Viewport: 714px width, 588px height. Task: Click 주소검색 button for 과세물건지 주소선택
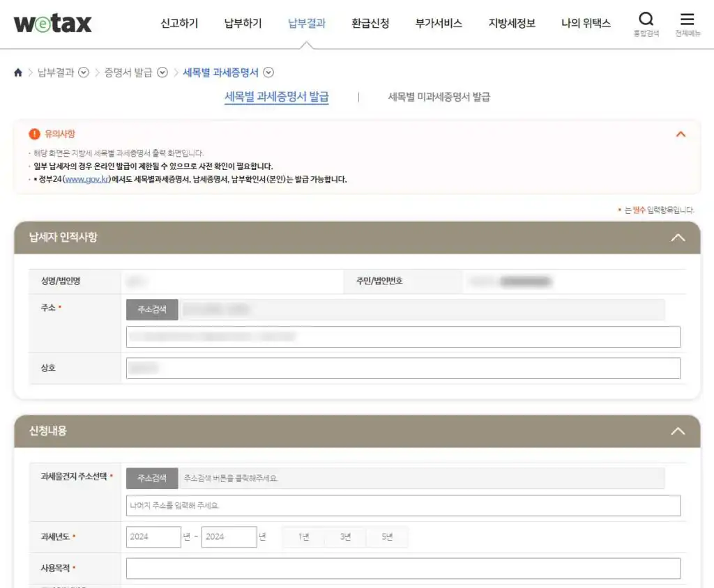[152, 479]
